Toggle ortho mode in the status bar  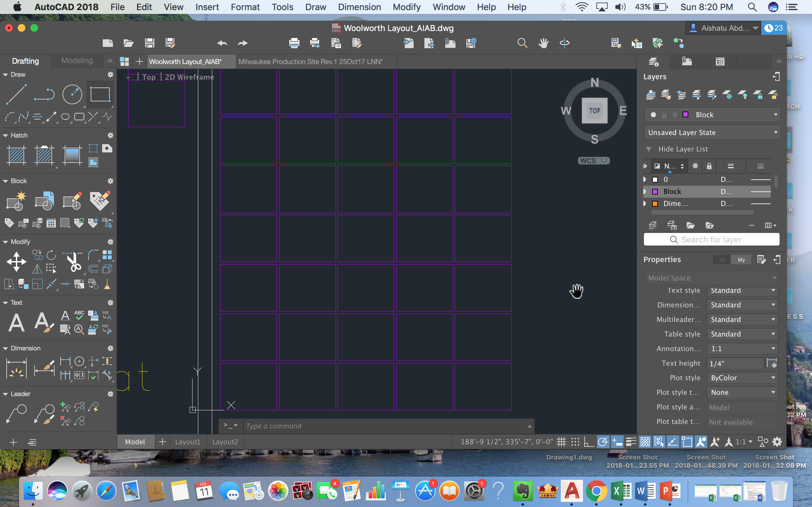(590, 442)
